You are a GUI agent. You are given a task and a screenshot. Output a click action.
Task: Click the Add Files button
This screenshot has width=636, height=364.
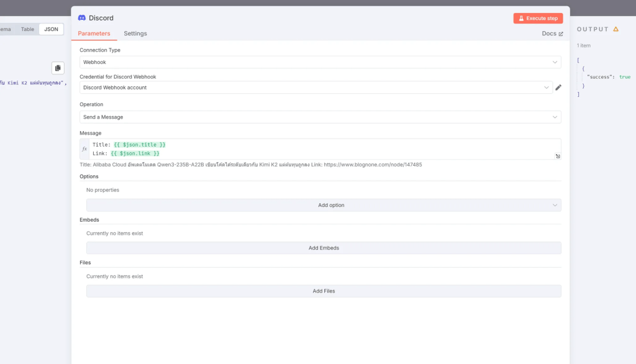tap(324, 291)
